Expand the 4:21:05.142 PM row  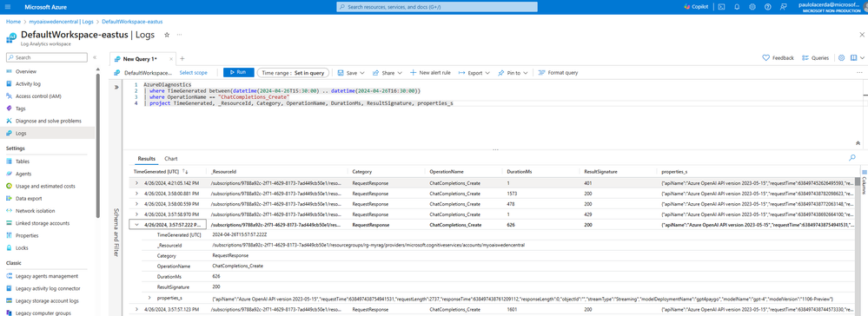tap(136, 182)
